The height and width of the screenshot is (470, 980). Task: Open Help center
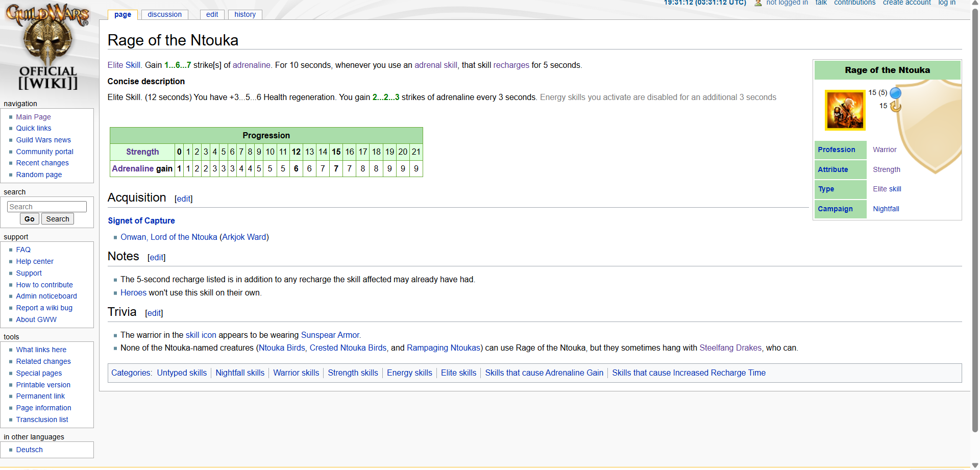click(x=35, y=261)
